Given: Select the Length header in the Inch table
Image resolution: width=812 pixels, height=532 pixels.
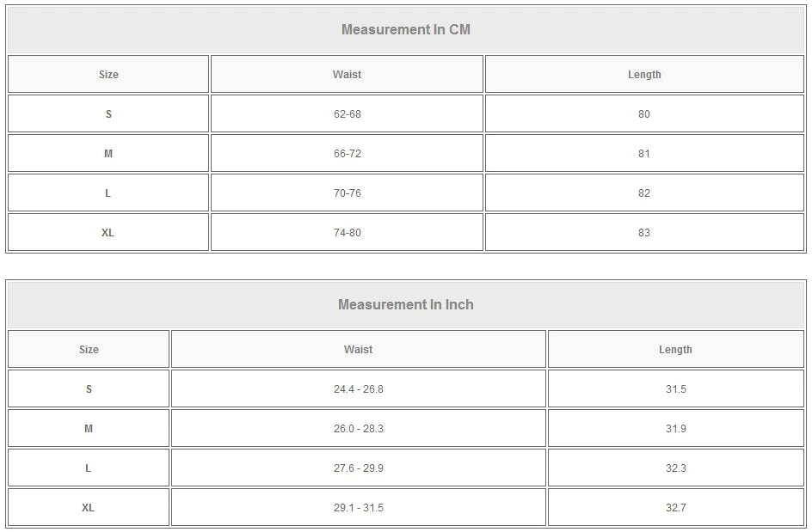Looking at the screenshot, I should [x=675, y=350].
